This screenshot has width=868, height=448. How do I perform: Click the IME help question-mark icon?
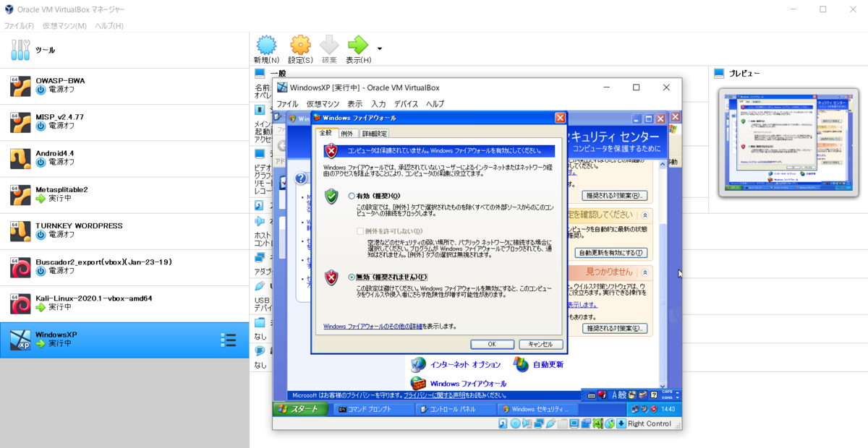[652, 395]
